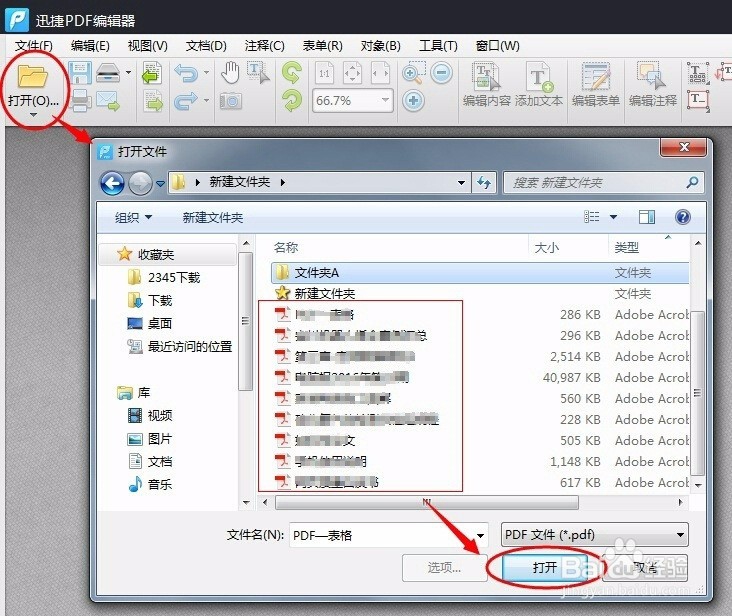Click the Edit Annotation tool
Screen dimensions: 732x616
[653, 84]
